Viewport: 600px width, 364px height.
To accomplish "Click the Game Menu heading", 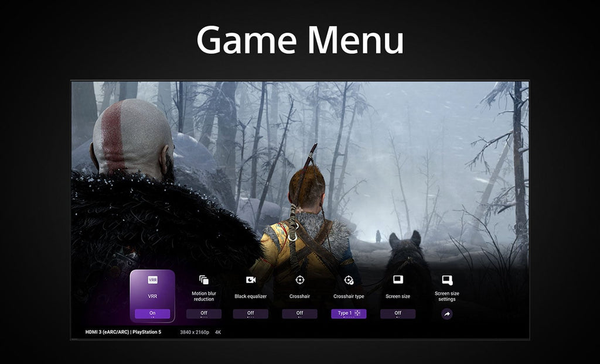I will pyautogui.click(x=300, y=40).
